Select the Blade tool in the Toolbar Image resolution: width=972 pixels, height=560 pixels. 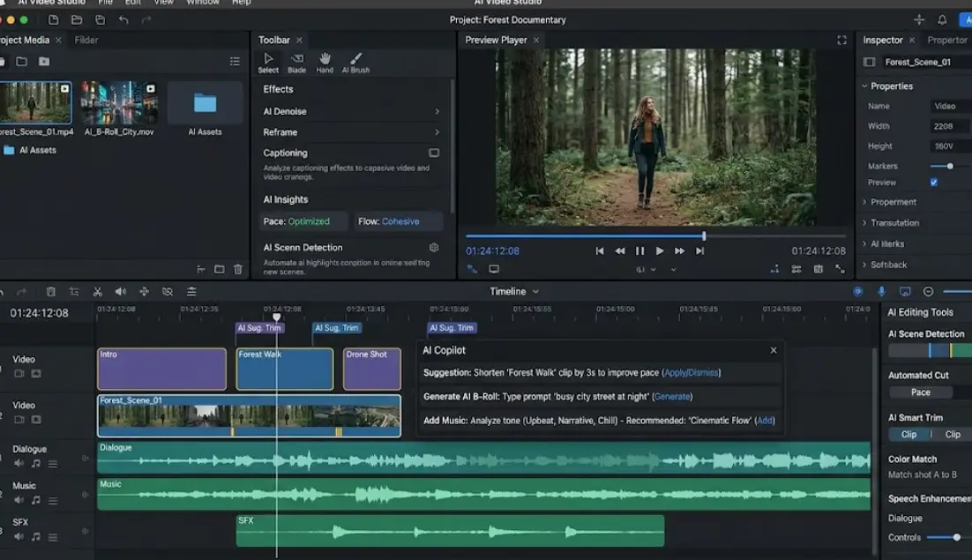[297, 62]
